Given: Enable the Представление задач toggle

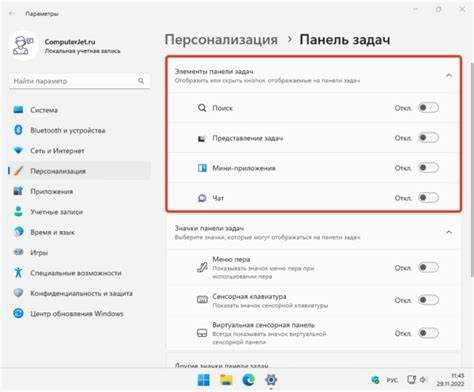Looking at the screenshot, I should 429,138.
